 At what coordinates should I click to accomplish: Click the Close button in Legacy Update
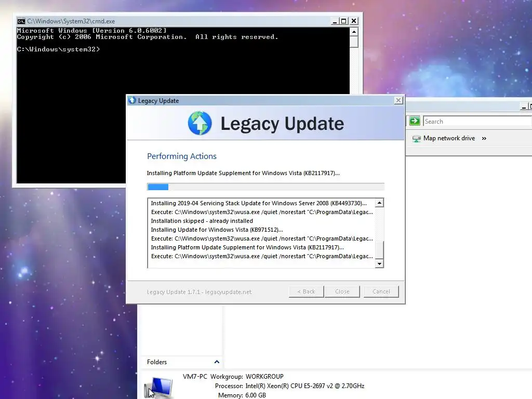(x=342, y=291)
